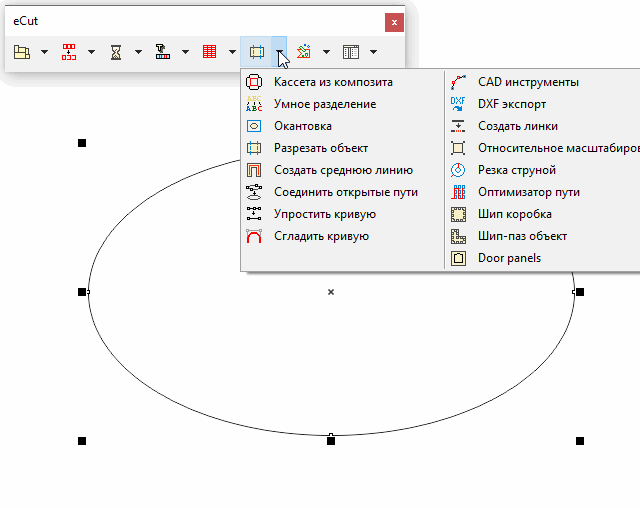Image resolution: width=640 pixels, height=508 pixels.
Task: Expand the dropdown beside hourglass icon
Action: 138,52
